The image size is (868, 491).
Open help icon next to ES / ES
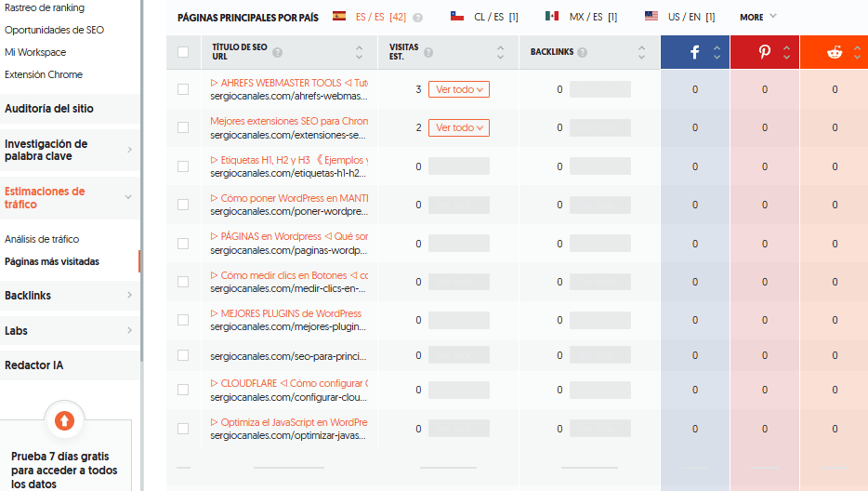(x=418, y=18)
